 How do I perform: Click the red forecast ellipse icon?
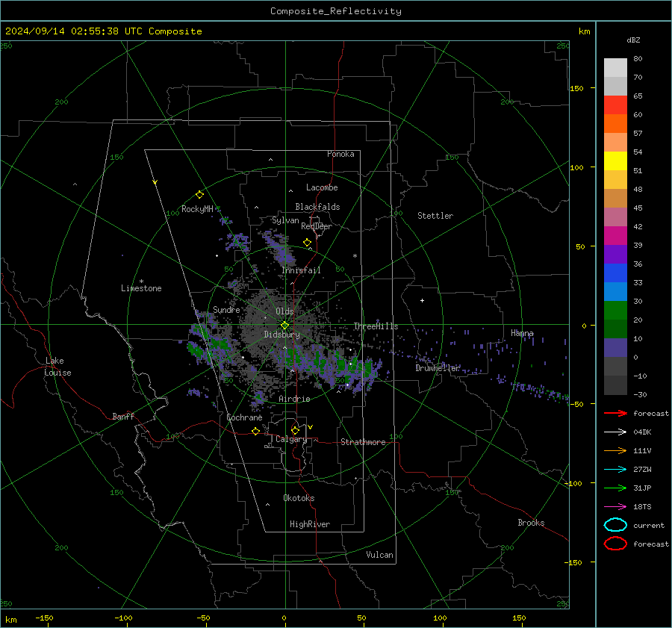(x=615, y=544)
